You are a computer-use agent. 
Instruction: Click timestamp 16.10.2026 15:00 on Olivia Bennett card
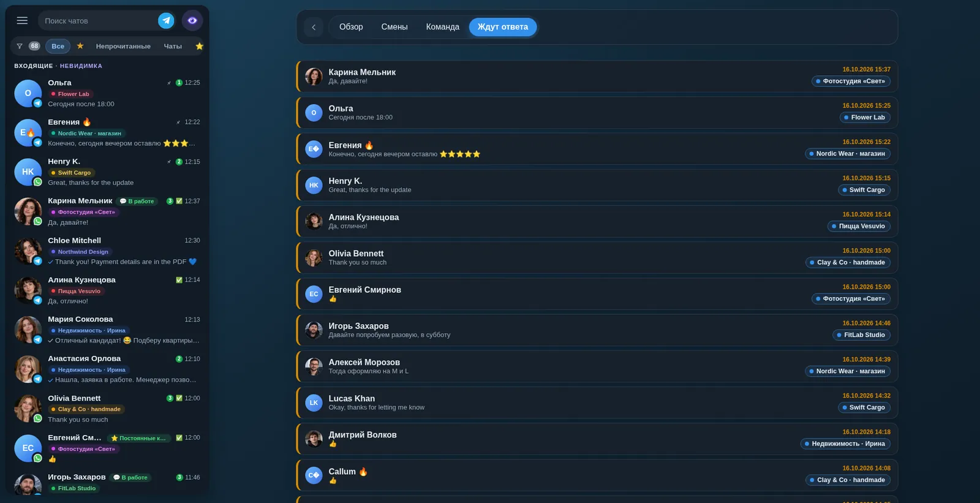pyautogui.click(x=866, y=251)
